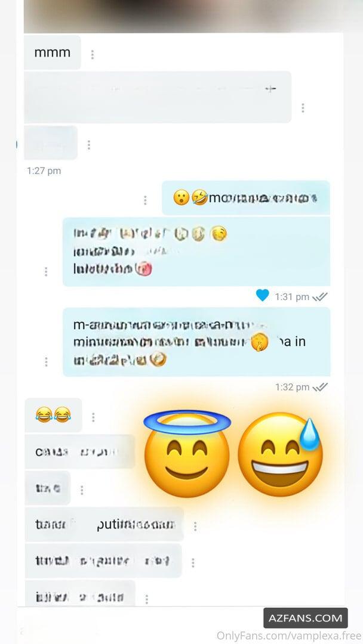The height and width of the screenshot is (644, 363).
Task: Open options dots for the long blurred received message
Action: pyautogui.click(x=303, y=107)
